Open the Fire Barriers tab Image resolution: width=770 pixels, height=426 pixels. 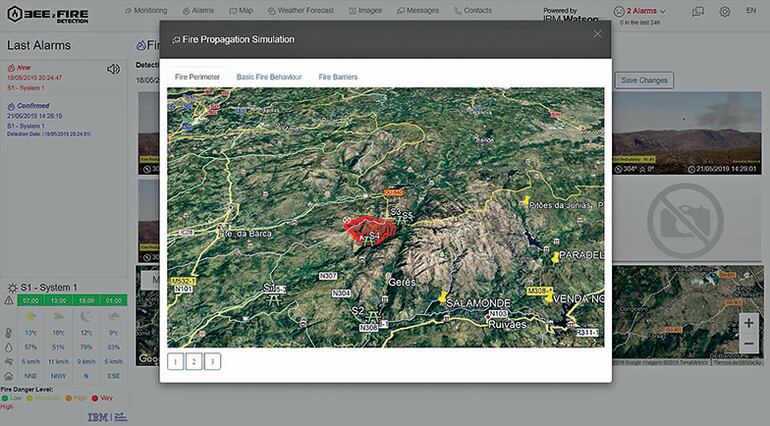(338, 77)
